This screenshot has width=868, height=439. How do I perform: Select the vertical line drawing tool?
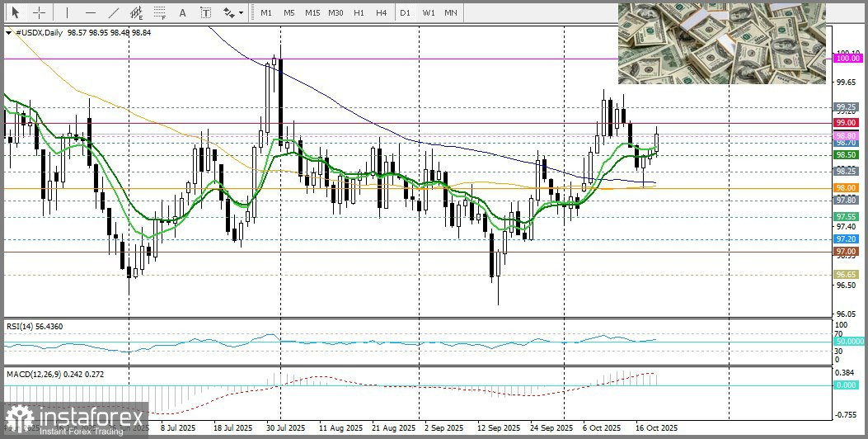click(67, 12)
